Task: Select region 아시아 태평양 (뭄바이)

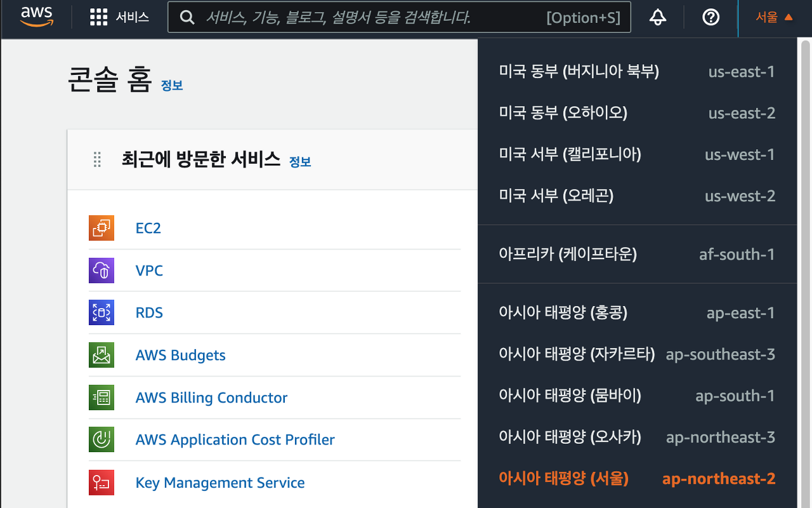Action: pyautogui.click(x=637, y=396)
